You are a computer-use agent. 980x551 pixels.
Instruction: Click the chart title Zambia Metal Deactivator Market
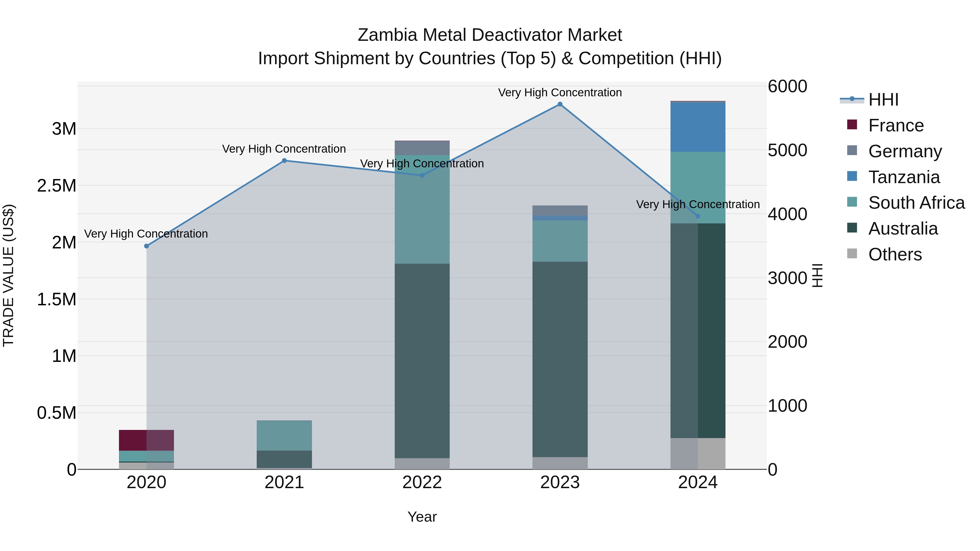pos(490,35)
